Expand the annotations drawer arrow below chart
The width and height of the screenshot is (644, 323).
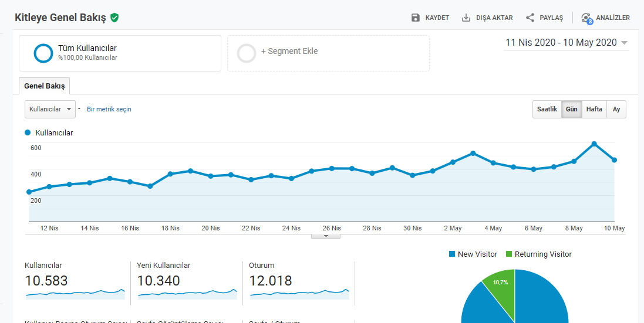pos(326,236)
